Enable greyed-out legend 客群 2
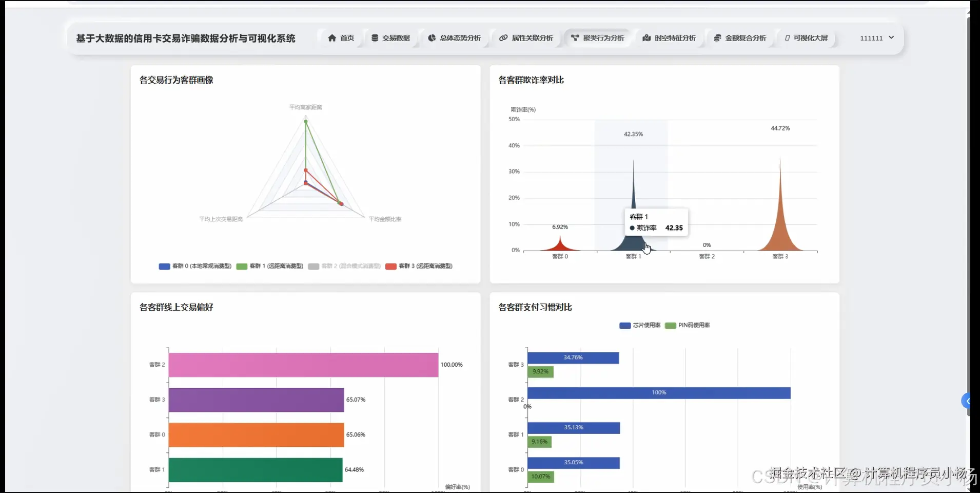Viewport: 980px width, 493px height. [344, 266]
